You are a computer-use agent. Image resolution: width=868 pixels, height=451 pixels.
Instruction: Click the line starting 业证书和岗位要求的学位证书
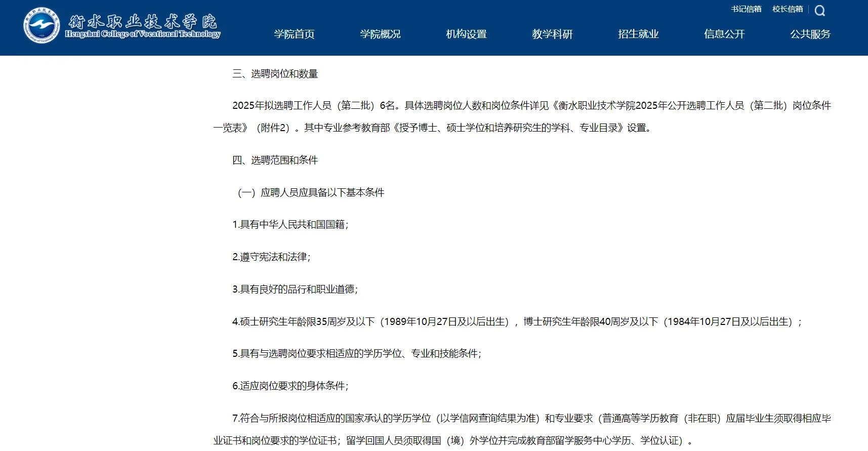coord(453,440)
